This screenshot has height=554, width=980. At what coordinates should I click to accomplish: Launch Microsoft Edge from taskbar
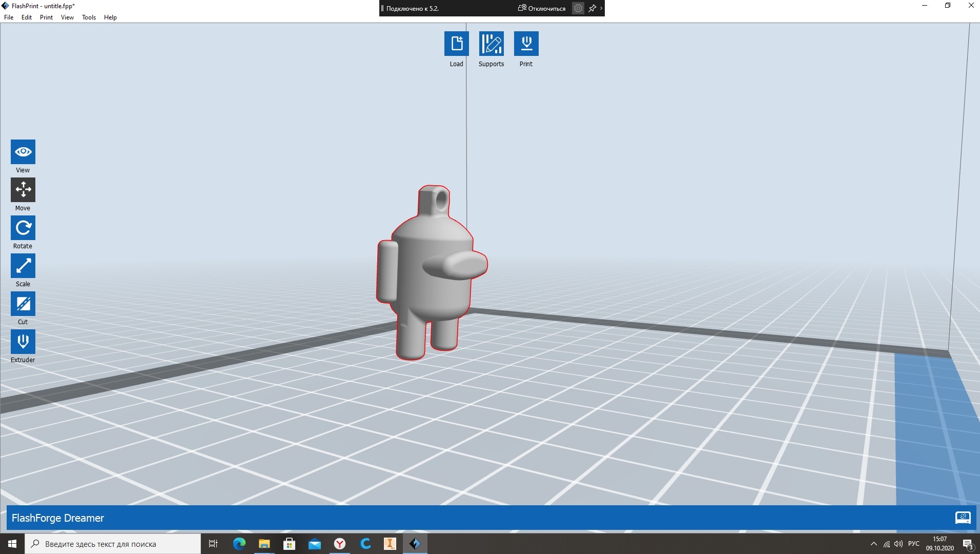(239, 544)
